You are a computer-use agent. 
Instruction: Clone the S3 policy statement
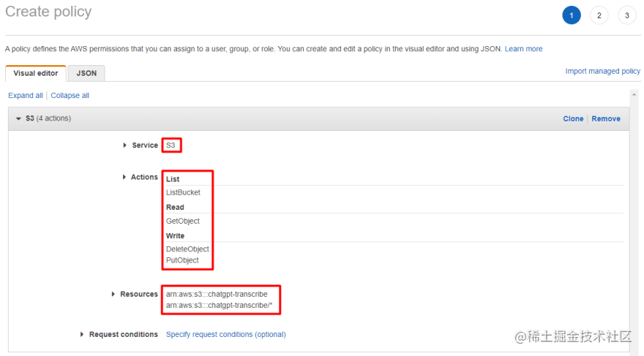point(573,118)
